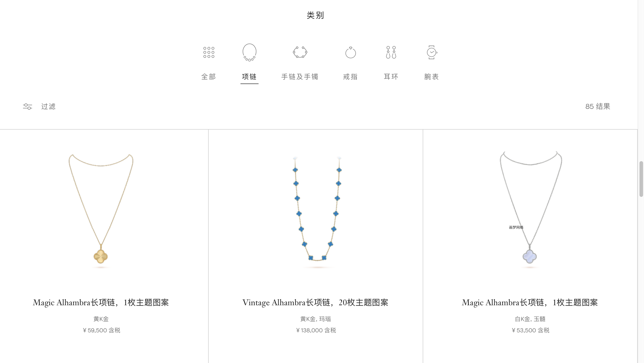Switch to the 耳环 tab
644x363 pixels.
point(391,77)
